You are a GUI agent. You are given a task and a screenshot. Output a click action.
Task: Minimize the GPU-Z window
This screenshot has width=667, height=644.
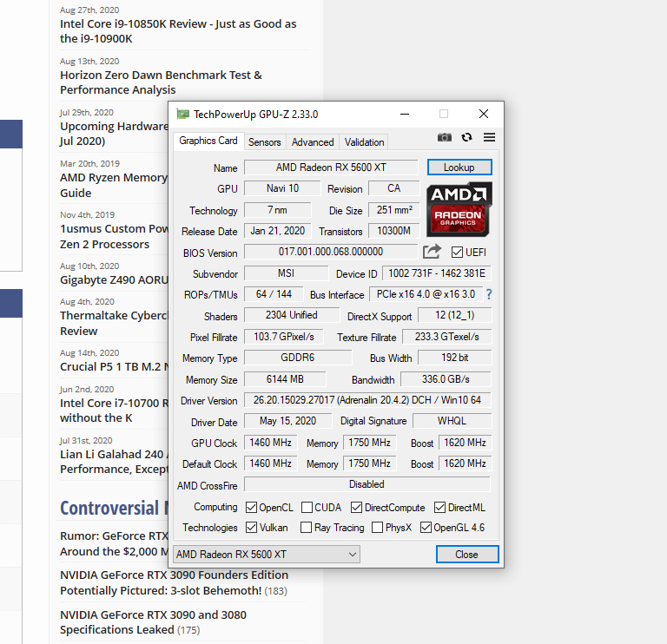pos(405,114)
